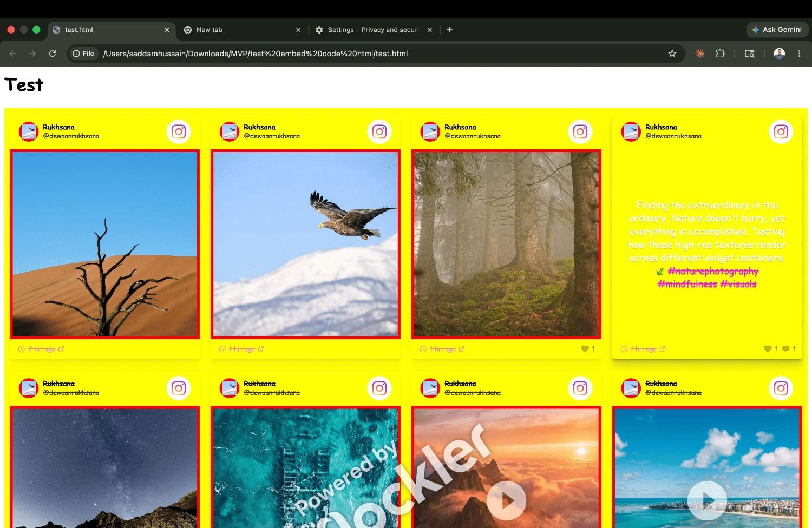Click "@dewaanrukhsana" handle on forest card

click(x=473, y=136)
